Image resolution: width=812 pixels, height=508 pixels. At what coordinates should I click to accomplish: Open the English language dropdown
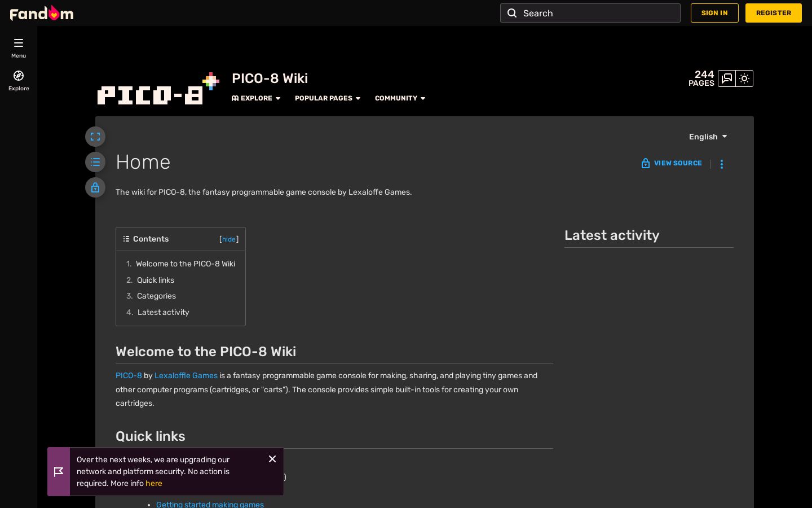(708, 137)
